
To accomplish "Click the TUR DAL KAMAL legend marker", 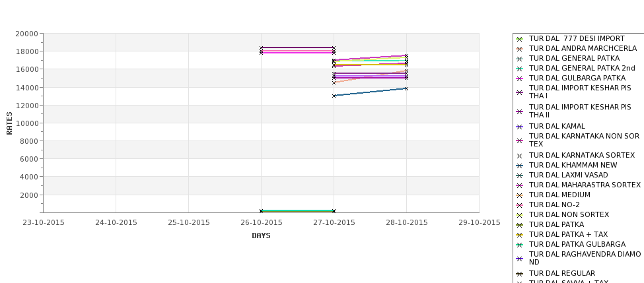I will point(519,127).
